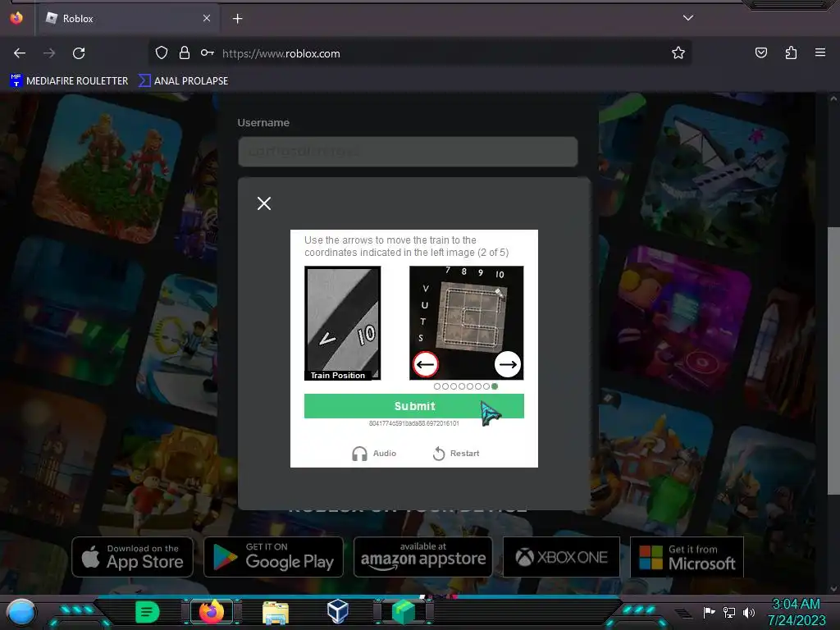Open the extensions puzzle icon
This screenshot has height=630, width=840.
point(791,52)
